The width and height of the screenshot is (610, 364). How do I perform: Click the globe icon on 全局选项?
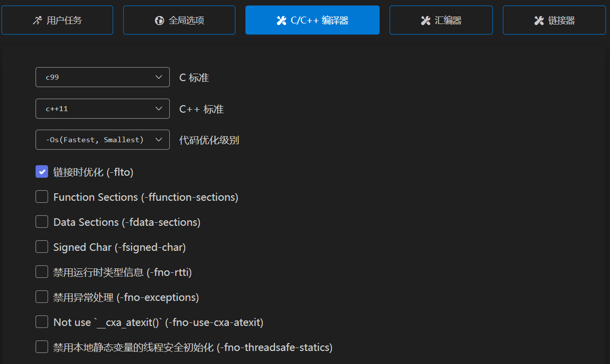pyautogui.click(x=159, y=21)
